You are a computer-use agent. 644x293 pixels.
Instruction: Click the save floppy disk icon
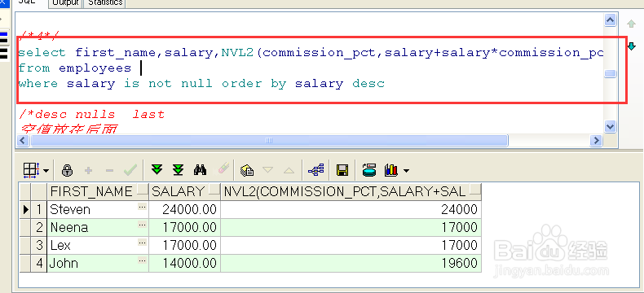[x=342, y=170]
